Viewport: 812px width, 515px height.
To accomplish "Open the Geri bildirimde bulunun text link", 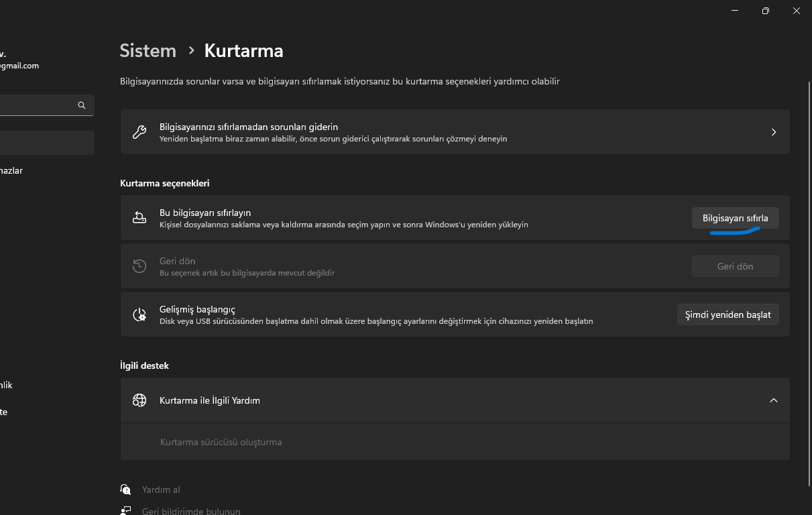I will tap(191, 511).
